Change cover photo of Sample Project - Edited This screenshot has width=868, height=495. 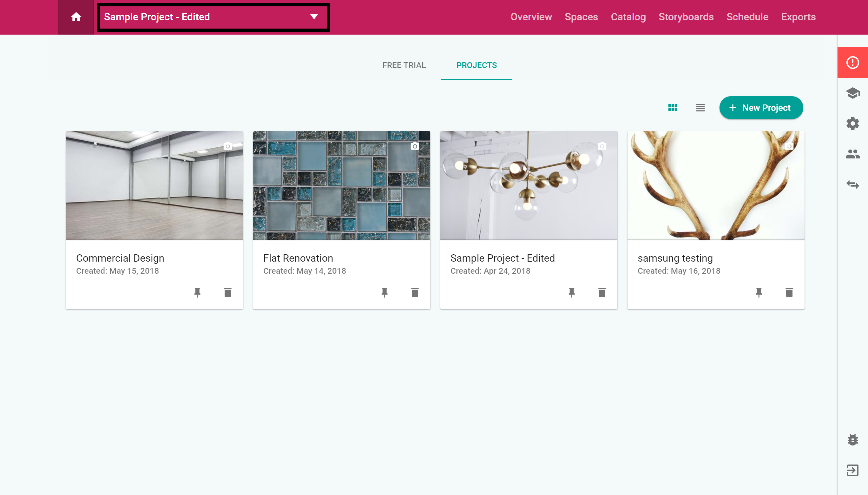coord(602,146)
